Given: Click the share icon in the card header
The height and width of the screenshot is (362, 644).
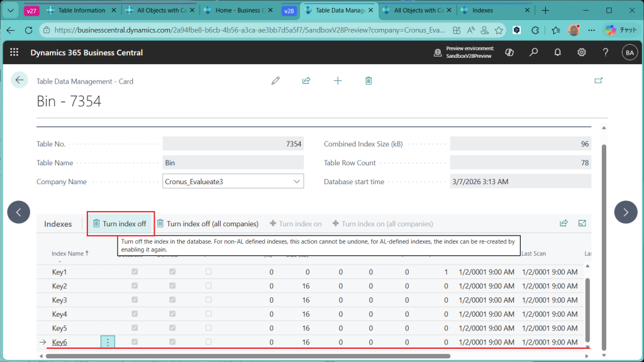Looking at the screenshot, I should click(x=306, y=80).
